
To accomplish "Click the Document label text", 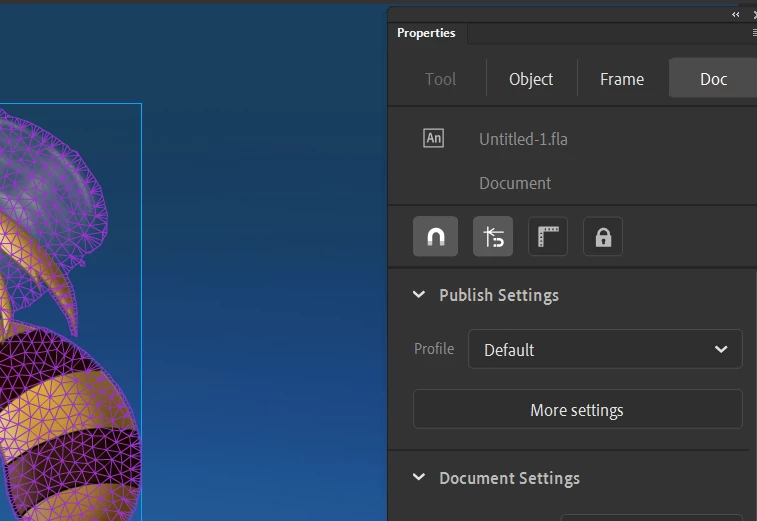I will coord(515,183).
